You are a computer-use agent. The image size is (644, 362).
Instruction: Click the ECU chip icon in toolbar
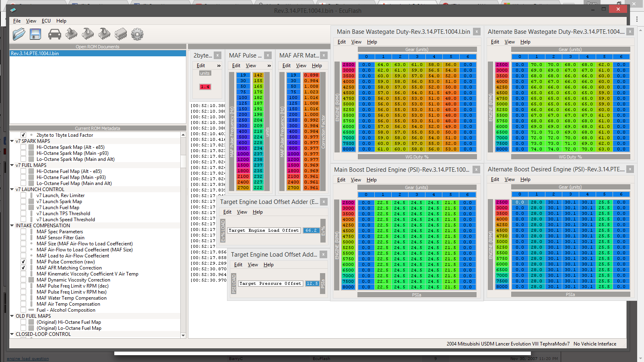[120, 34]
